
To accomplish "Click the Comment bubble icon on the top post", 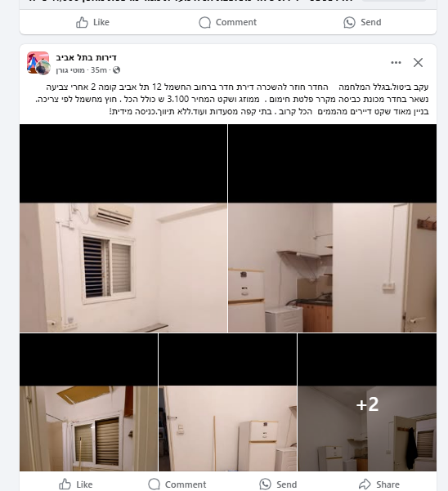I will click(x=204, y=23).
